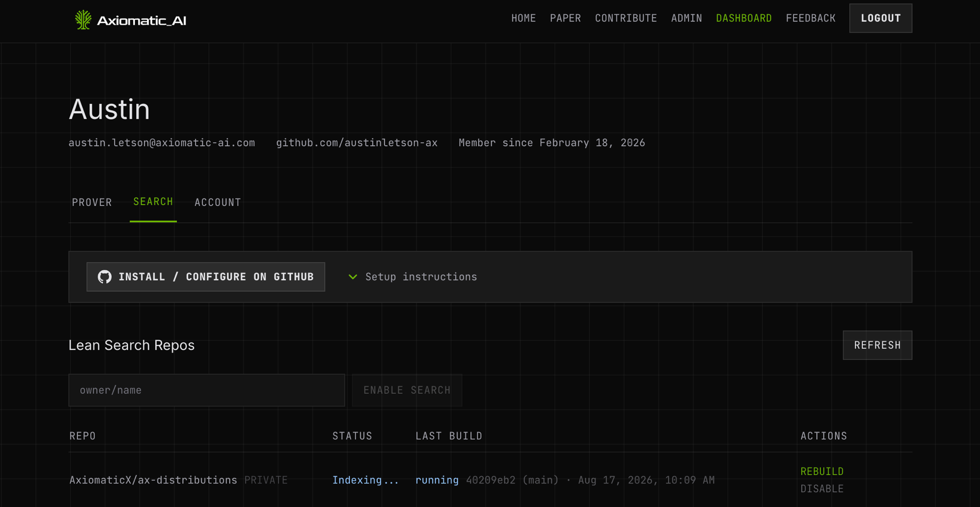Select the SEARCH tab
This screenshot has width=980, height=507.
153,202
